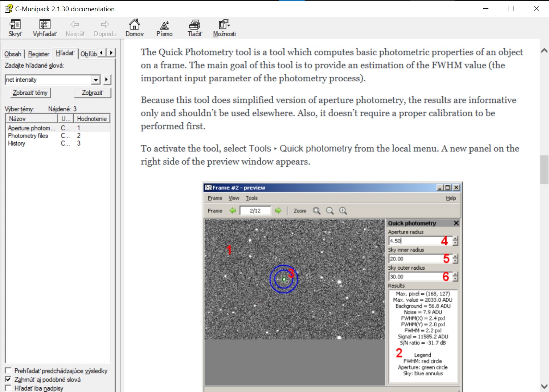Select the Aperture photom... search result
The image size is (549, 392).
[58, 128]
